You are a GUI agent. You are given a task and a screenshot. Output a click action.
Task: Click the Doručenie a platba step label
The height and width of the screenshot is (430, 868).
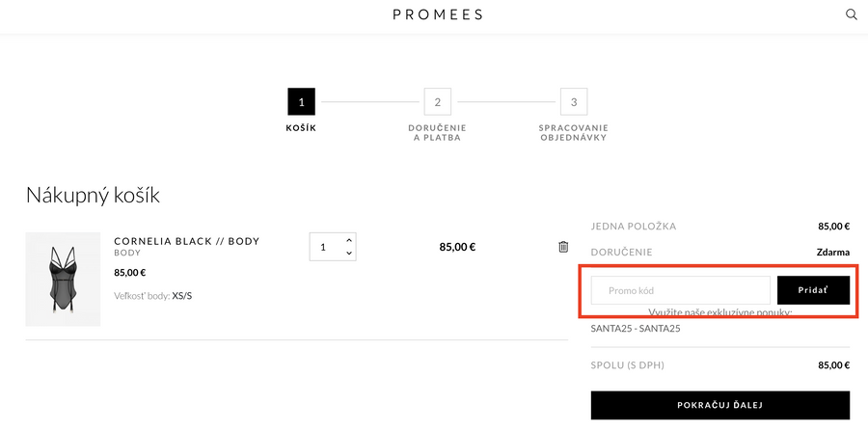(x=437, y=133)
